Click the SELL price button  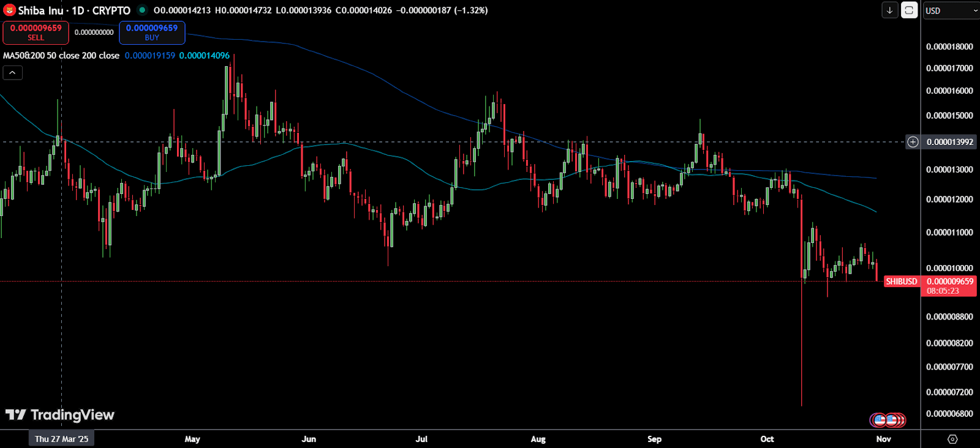click(36, 32)
